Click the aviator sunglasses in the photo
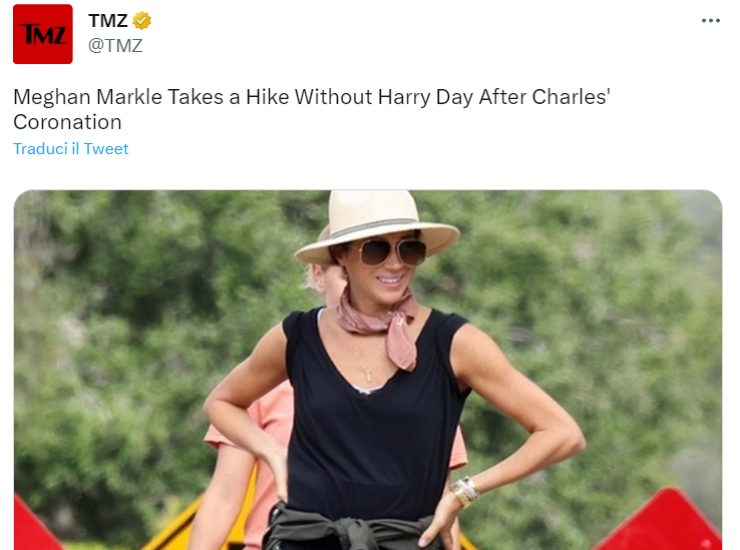740x550 pixels. (x=393, y=252)
